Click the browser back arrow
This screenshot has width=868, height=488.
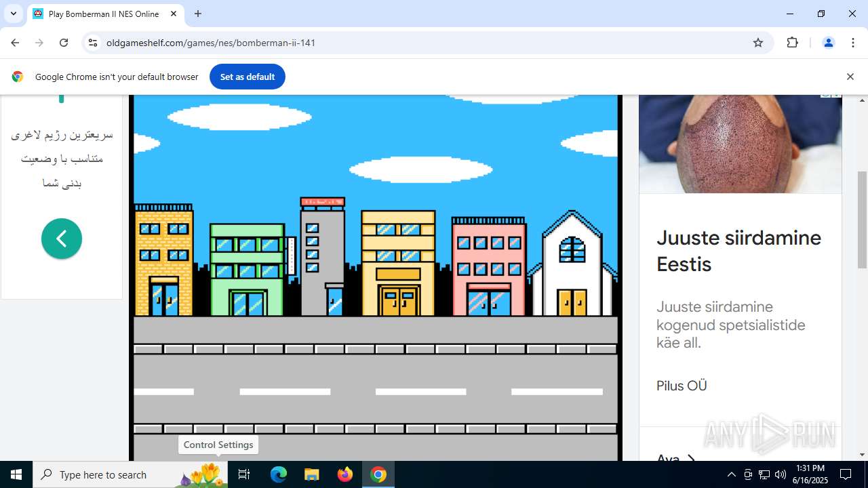pos(15,43)
